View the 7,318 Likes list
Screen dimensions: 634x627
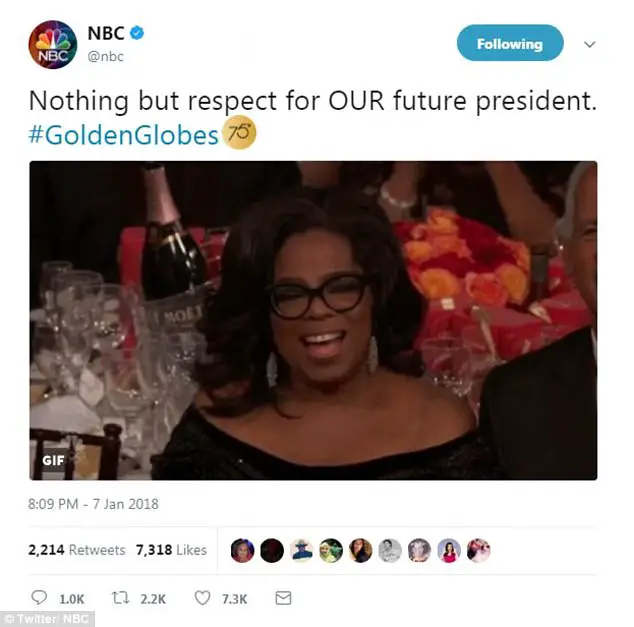click(171, 550)
